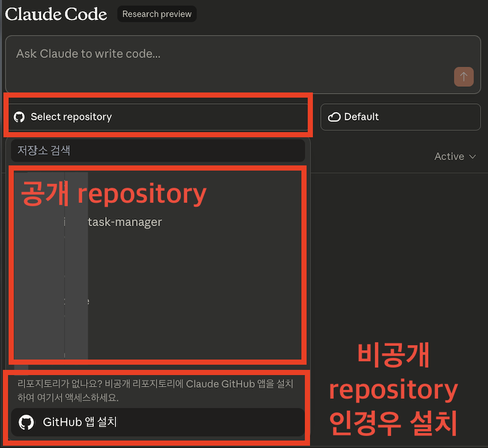
Task: Click the 저장소 검색 search field
Action: pos(158,150)
